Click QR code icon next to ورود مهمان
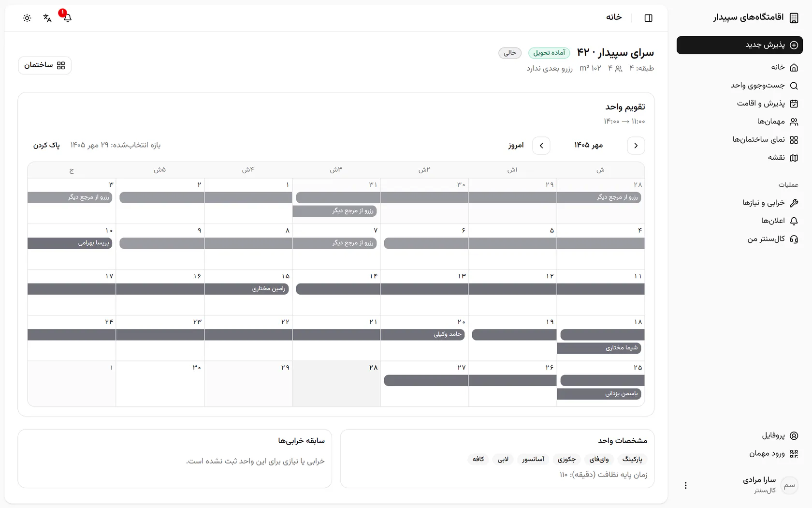This screenshot has height=508, width=812. pos(794,454)
